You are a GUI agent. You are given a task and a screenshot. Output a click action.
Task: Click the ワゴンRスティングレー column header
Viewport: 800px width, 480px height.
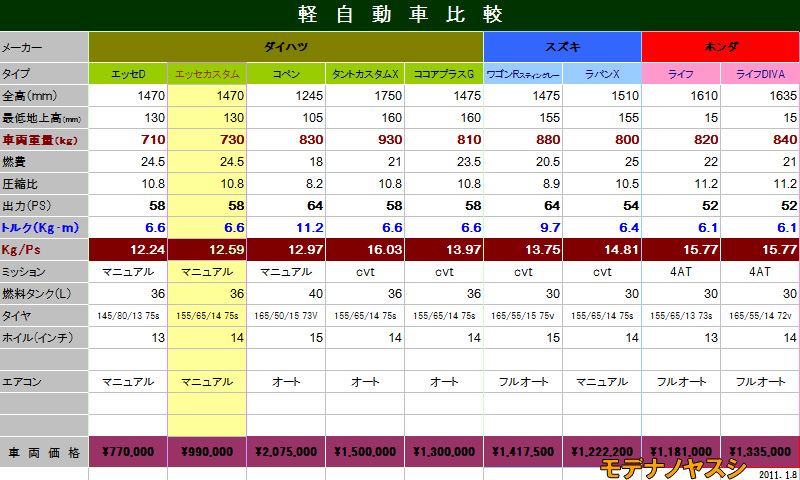523,74
